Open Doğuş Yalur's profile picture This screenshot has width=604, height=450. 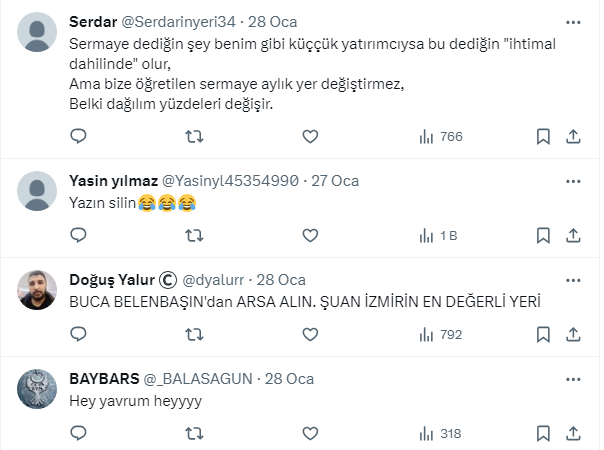[38, 290]
